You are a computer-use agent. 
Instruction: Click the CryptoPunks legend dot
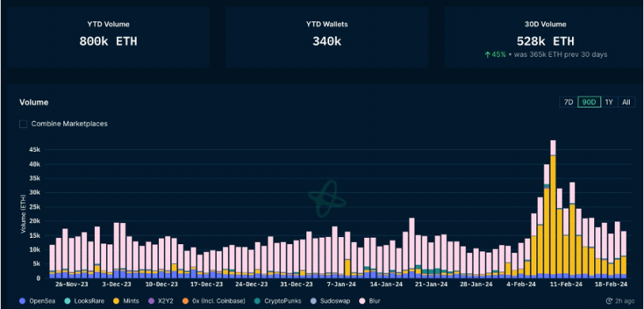[256, 301]
